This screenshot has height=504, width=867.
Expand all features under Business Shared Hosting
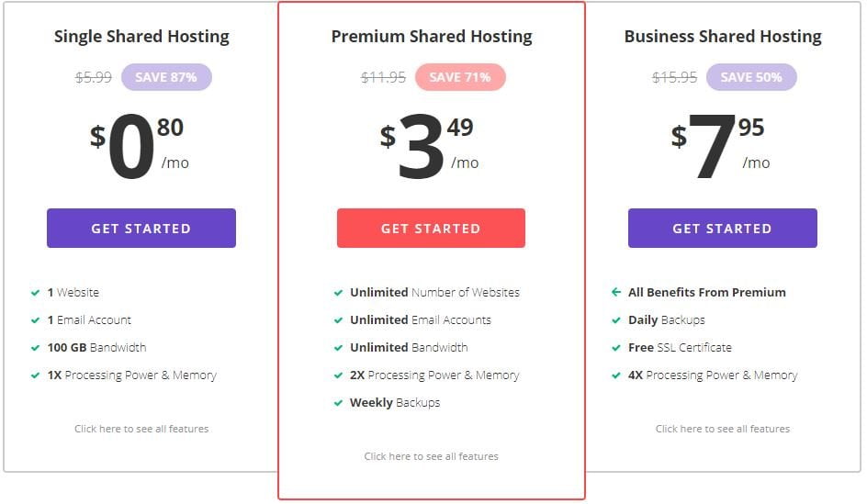(723, 429)
